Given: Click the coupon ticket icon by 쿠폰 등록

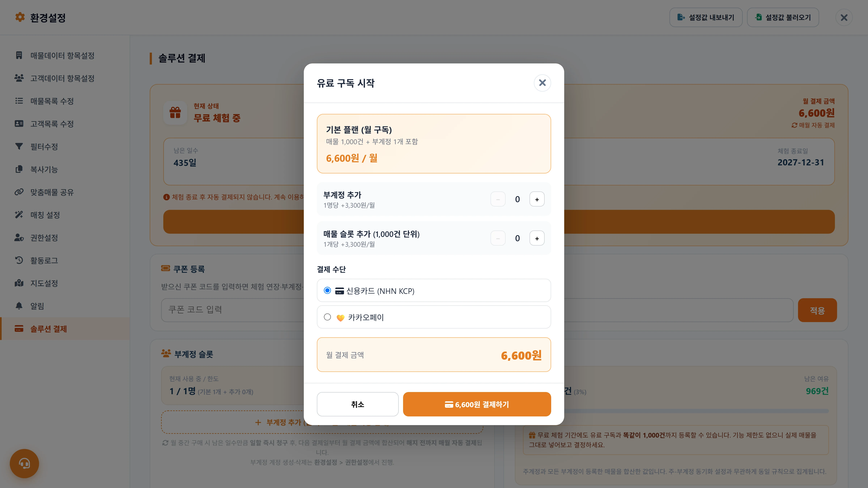Looking at the screenshot, I should pos(165,268).
